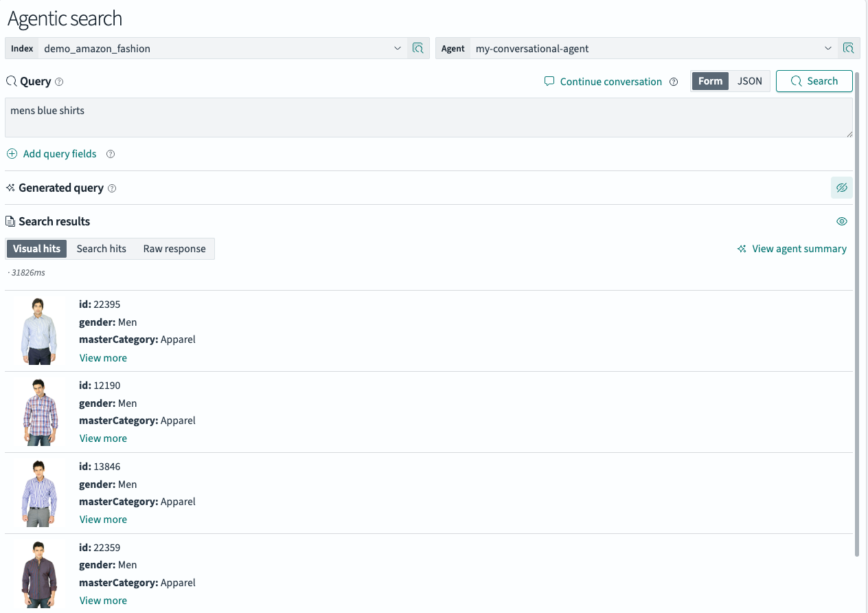Click the speech bubble icon before Continue conversation
Image resolution: width=868 pixels, height=613 pixels.
(549, 81)
